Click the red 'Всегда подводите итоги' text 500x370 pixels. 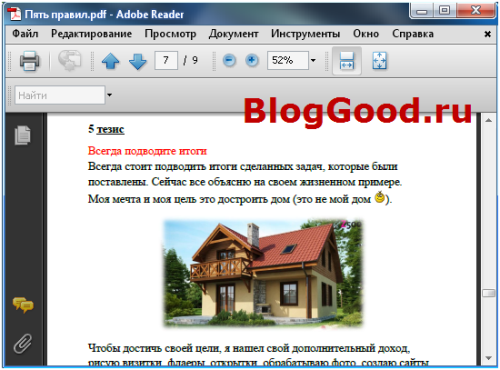[x=147, y=151]
